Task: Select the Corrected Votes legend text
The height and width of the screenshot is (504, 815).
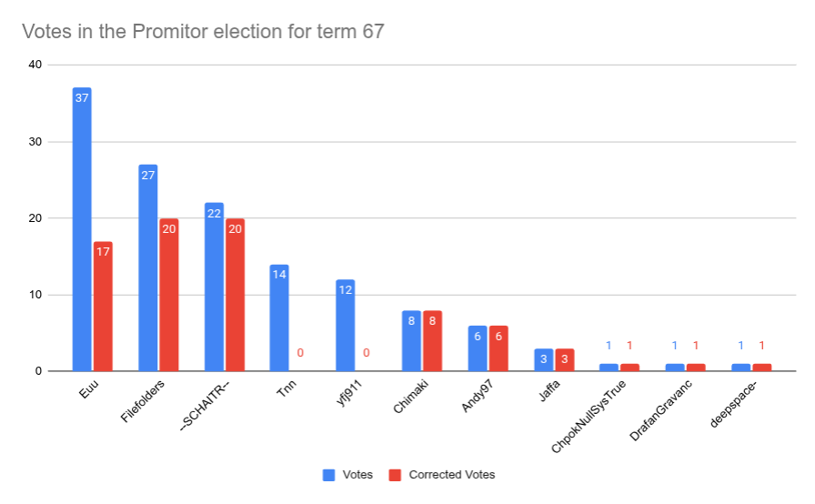Action: pos(451,475)
